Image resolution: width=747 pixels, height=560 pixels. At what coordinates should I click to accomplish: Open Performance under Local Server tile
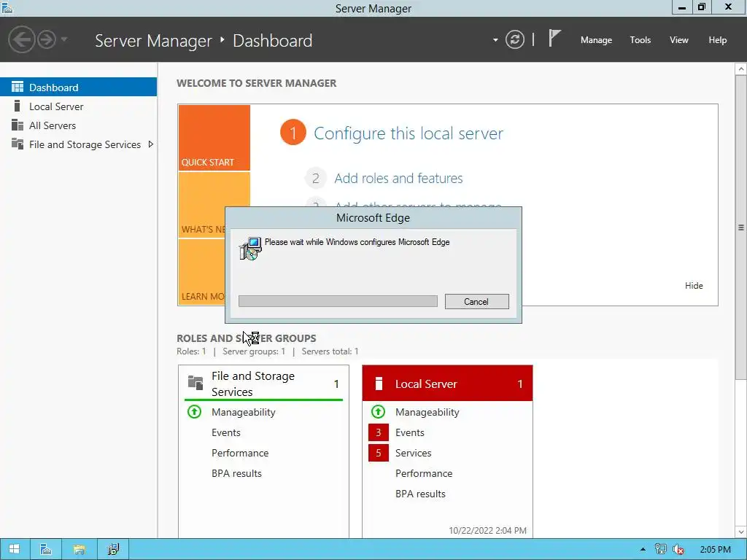coord(424,473)
